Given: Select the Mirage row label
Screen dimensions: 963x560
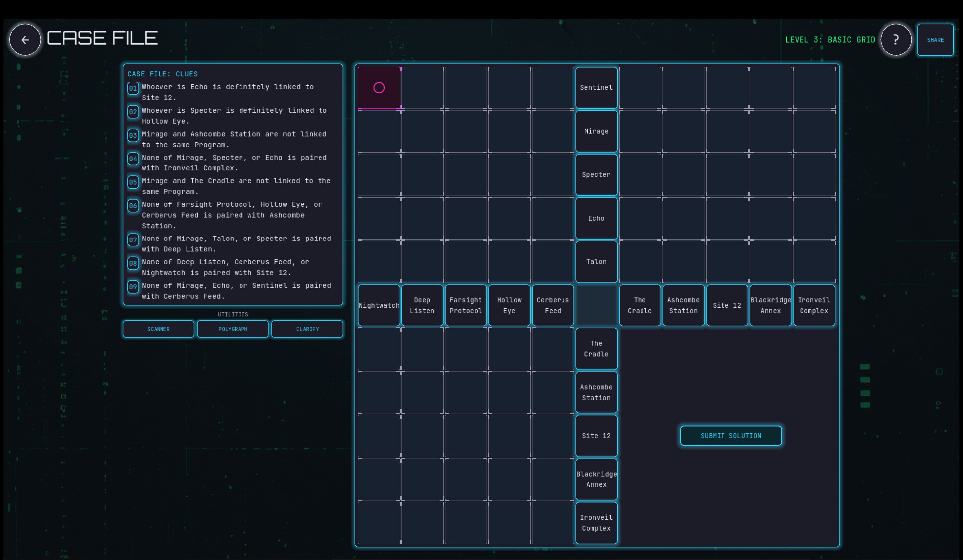Looking at the screenshot, I should coord(596,131).
